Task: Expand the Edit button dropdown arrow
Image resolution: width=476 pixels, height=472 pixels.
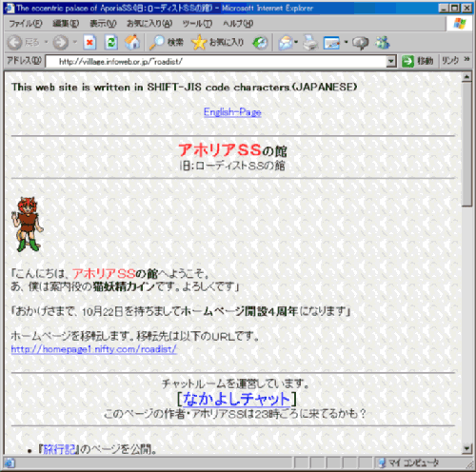Action: (346, 42)
